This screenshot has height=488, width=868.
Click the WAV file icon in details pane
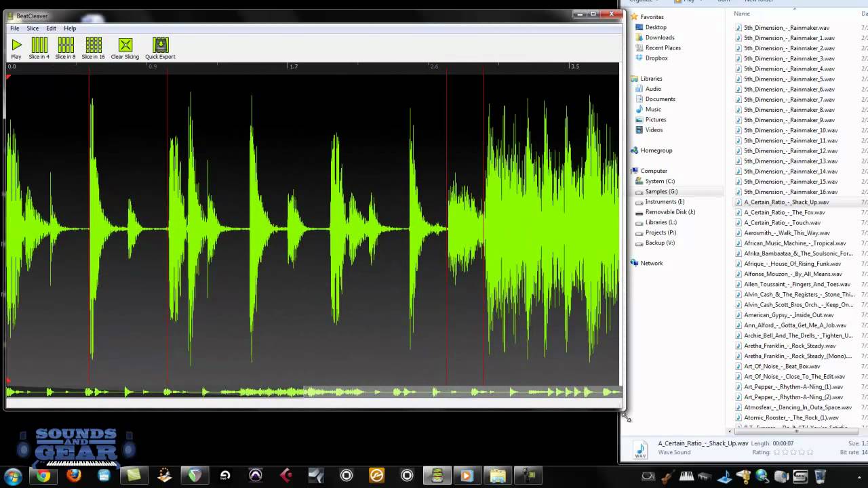click(640, 449)
